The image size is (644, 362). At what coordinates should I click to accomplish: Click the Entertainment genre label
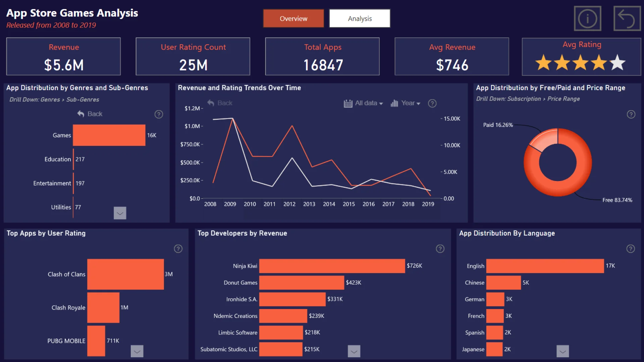click(52, 183)
